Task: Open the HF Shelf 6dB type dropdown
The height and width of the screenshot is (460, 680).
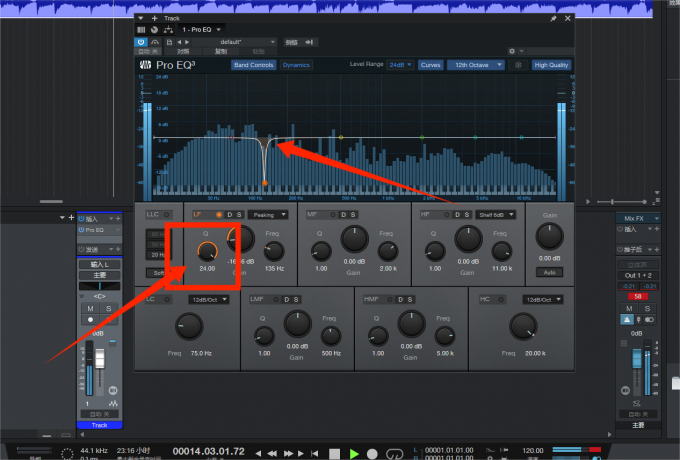Action: coord(495,215)
